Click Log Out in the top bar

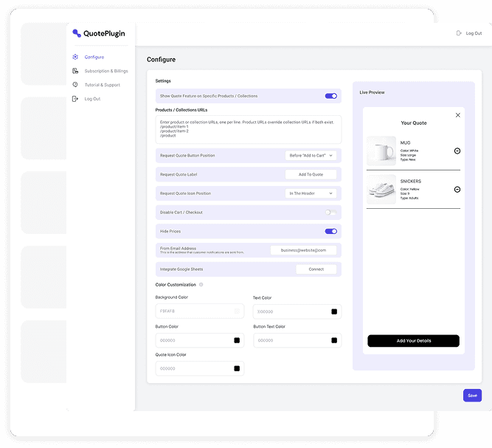click(x=474, y=33)
